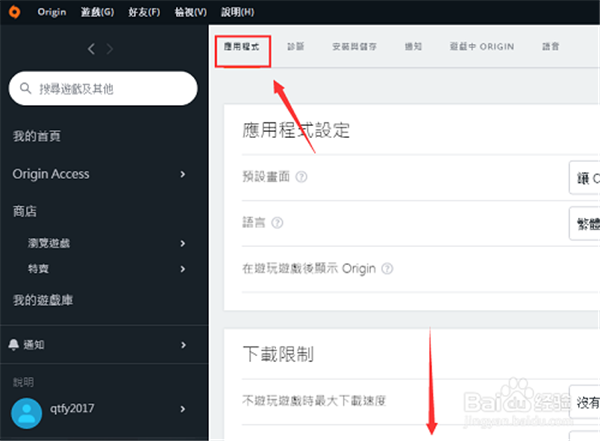
Task: Expand the 瀏覽遊戲 submenu arrow
Action: [183, 243]
